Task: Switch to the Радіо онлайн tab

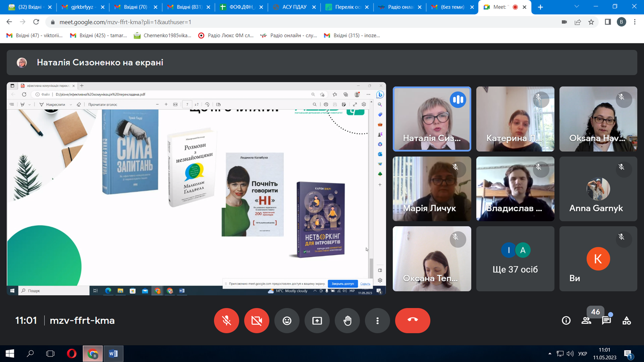Action: pyautogui.click(x=400, y=7)
